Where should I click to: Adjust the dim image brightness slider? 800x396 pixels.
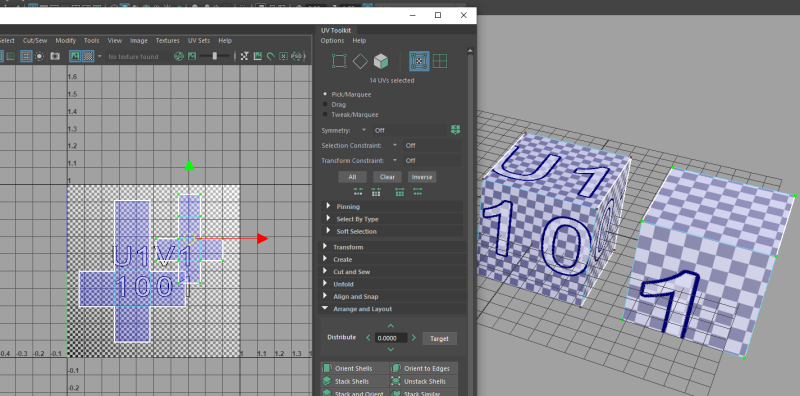[215, 56]
